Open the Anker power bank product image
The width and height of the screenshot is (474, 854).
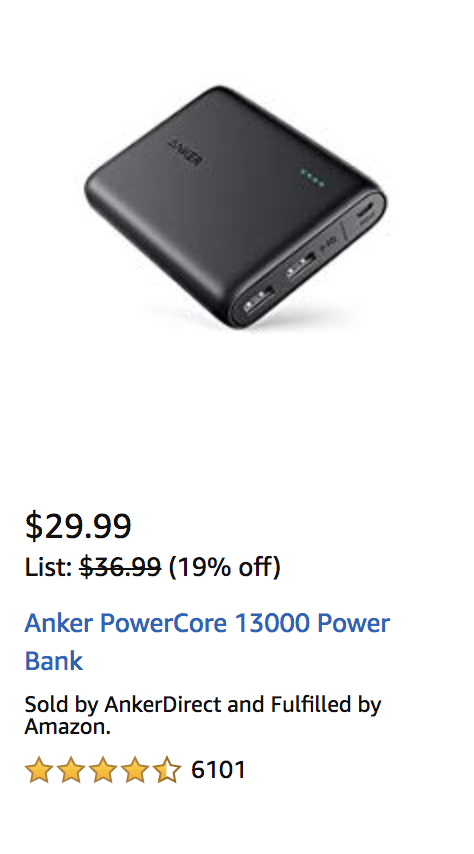click(x=235, y=207)
